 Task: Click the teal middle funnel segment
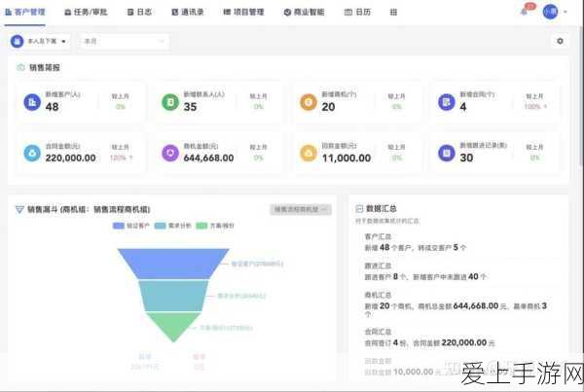pyautogui.click(x=173, y=296)
